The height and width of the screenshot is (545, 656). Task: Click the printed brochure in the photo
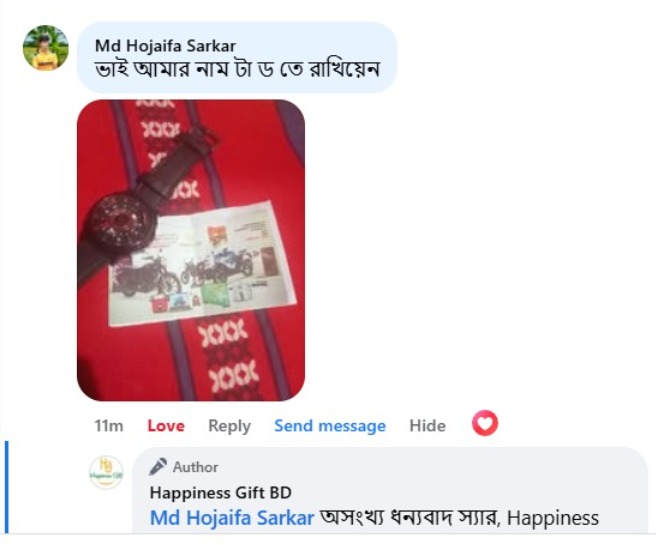[x=202, y=264]
